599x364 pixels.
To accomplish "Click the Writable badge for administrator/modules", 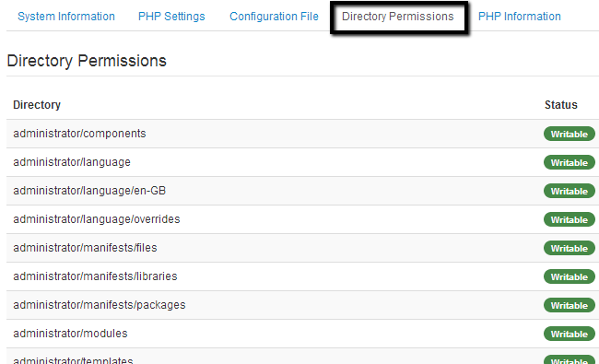I will [x=570, y=334].
